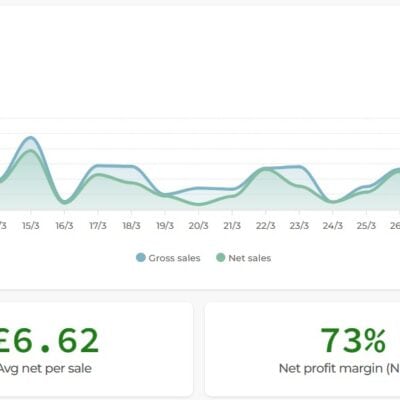Select the 25/3 date axis label
The height and width of the screenshot is (400, 400).
[x=366, y=226]
